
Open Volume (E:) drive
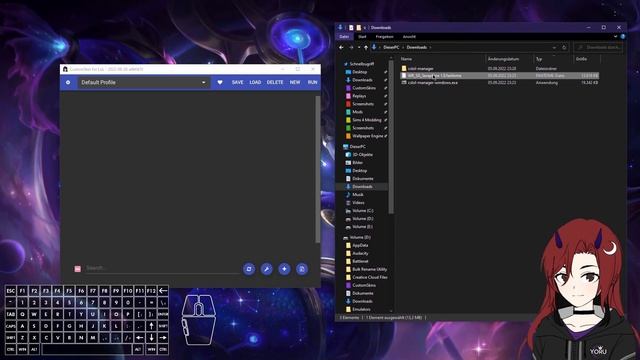pos(362,227)
